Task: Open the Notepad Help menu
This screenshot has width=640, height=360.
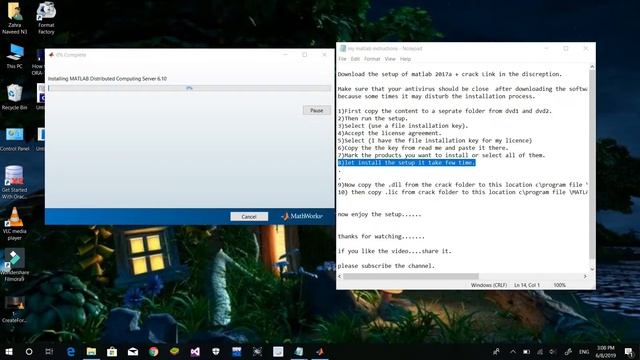Action: (x=405, y=59)
